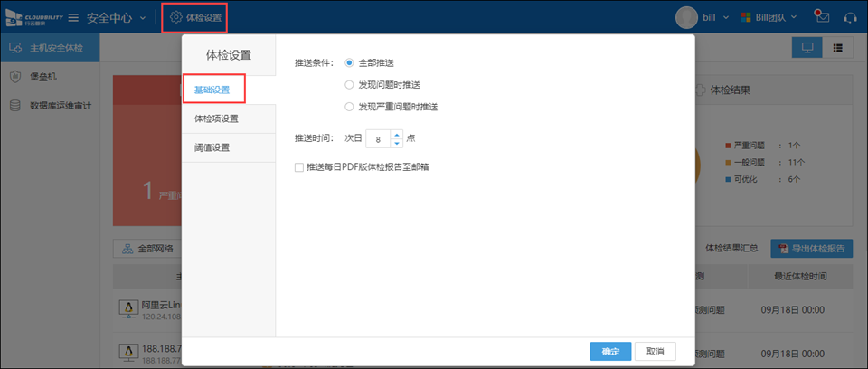The height and width of the screenshot is (369, 868).
Task: Click the 数据库运维审计 database icon
Action: 15,105
